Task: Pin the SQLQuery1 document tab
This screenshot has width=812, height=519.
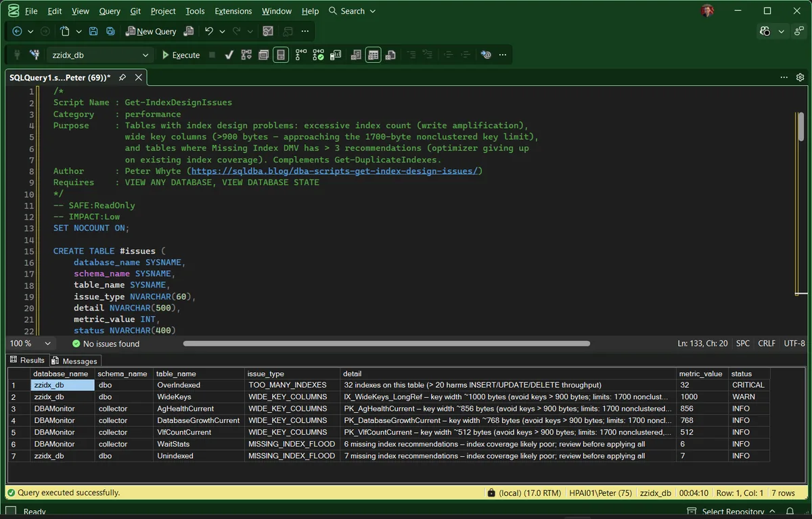Action: 122,78
